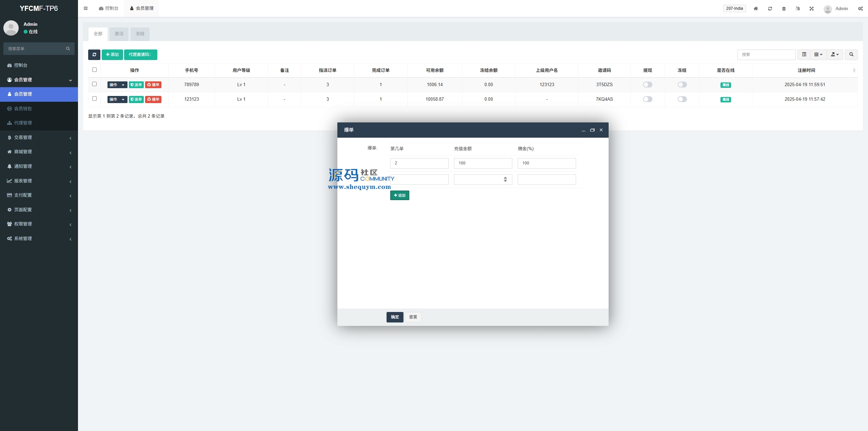Click the spinner arrows on 充值金额 field
This screenshot has height=431, width=868.
[505, 179]
